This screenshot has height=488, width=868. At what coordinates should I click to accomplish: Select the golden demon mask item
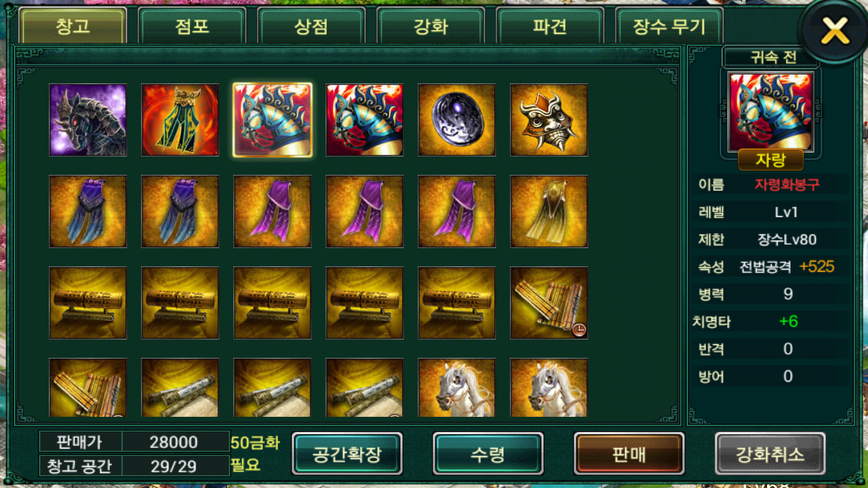coord(549,120)
